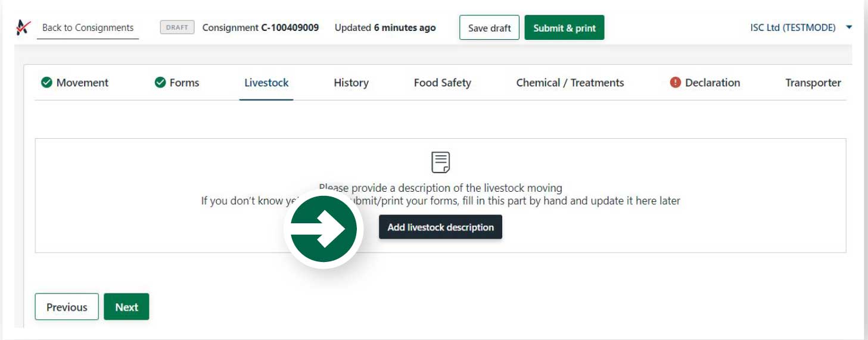Open the Food Safety tab
Viewport: 868px width, 340px height.
442,83
